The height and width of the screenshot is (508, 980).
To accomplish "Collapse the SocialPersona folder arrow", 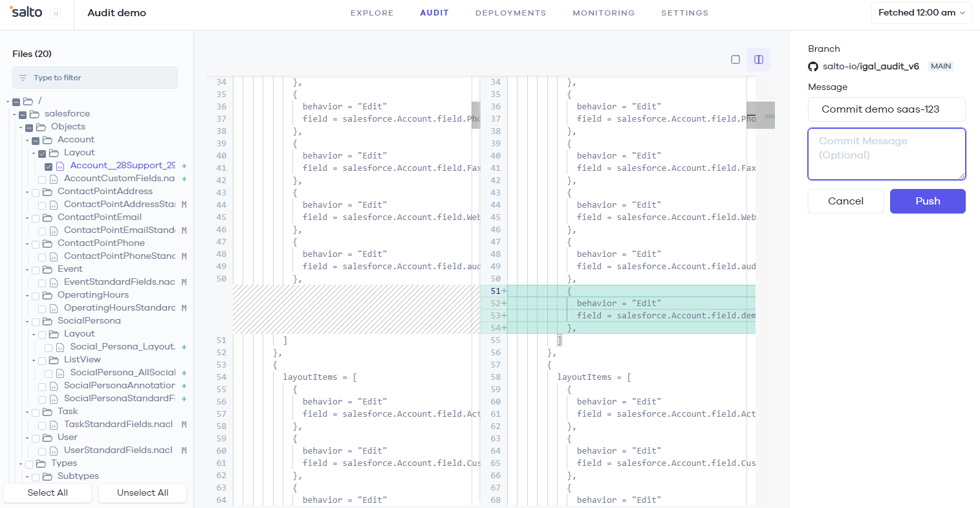I will click(28, 322).
